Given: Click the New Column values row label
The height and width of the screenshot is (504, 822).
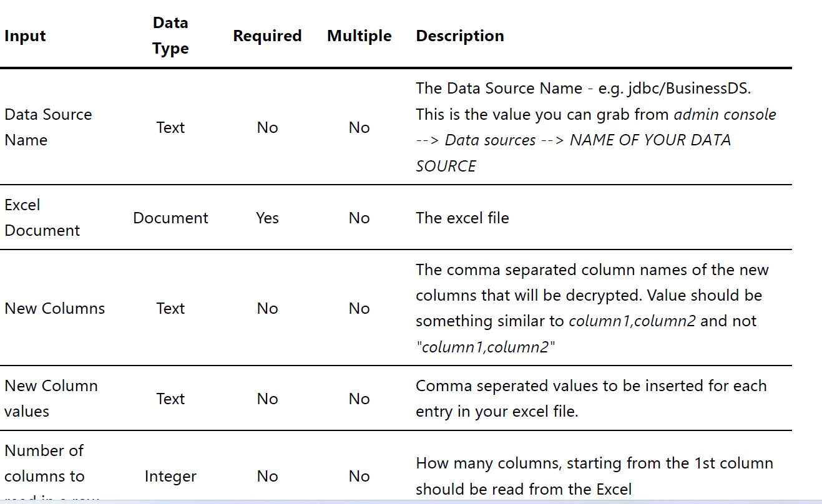Looking at the screenshot, I should point(51,399).
